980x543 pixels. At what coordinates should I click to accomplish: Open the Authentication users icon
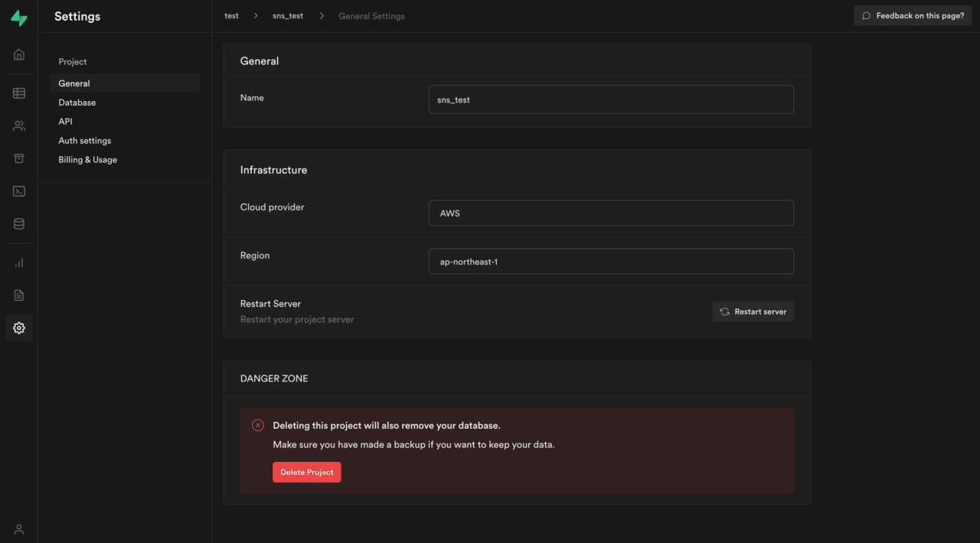(19, 126)
